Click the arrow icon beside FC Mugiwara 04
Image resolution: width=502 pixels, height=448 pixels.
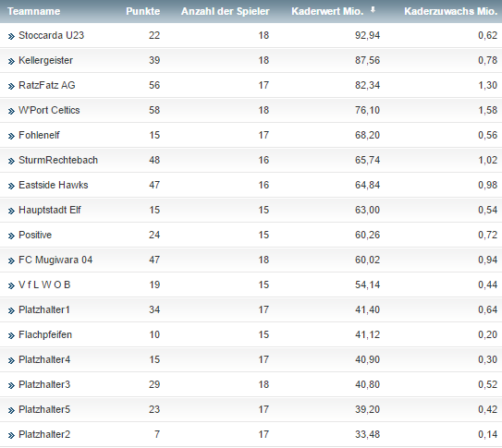[x=11, y=260]
